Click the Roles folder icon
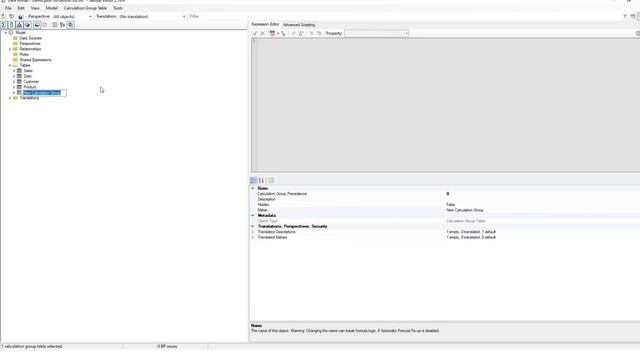The height and width of the screenshot is (360, 640). click(15, 54)
